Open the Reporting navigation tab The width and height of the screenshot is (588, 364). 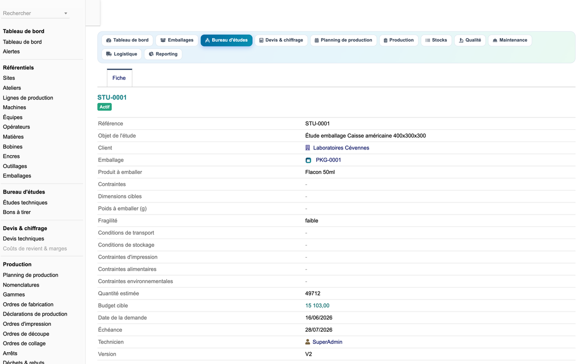tap(163, 54)
